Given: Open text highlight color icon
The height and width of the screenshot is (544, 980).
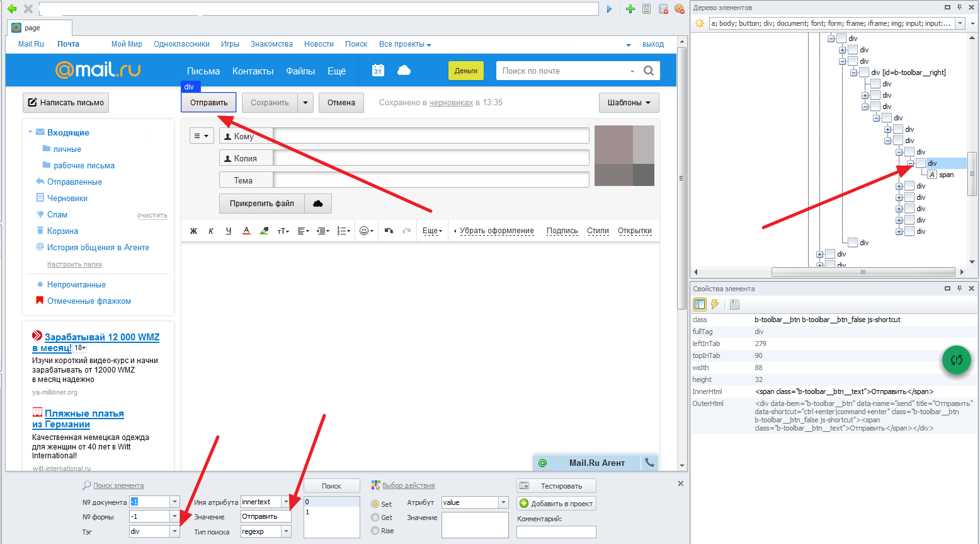Looking at the screenshot, I should 264,231.
